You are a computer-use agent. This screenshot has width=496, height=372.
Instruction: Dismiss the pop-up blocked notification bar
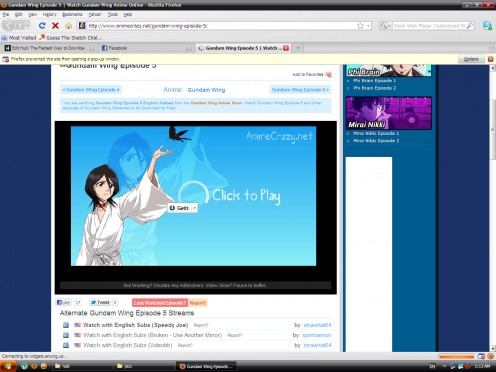coord(491,59)
